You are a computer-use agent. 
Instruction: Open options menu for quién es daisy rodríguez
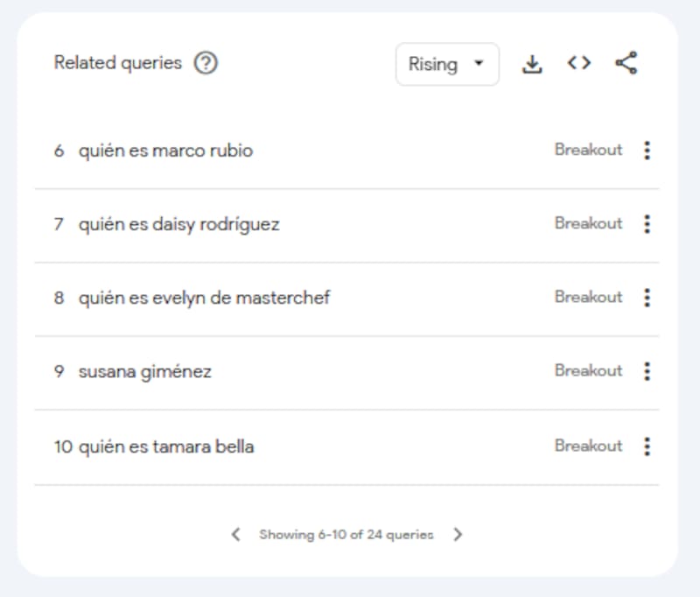click(647, 224)
